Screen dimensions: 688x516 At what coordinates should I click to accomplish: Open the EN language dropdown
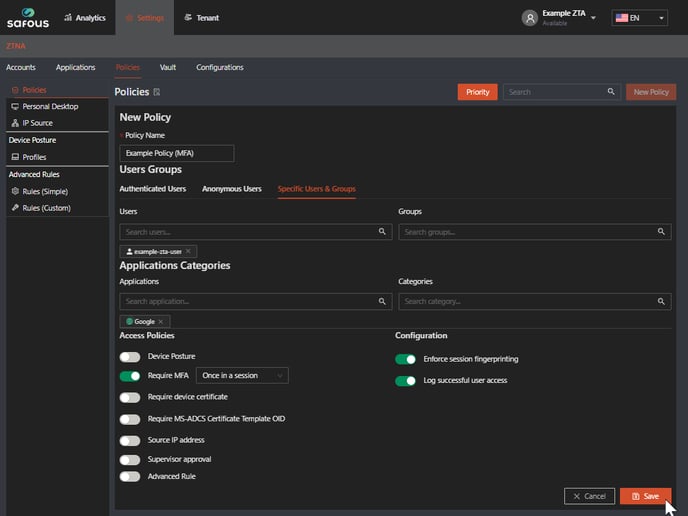tap(640, 18)
